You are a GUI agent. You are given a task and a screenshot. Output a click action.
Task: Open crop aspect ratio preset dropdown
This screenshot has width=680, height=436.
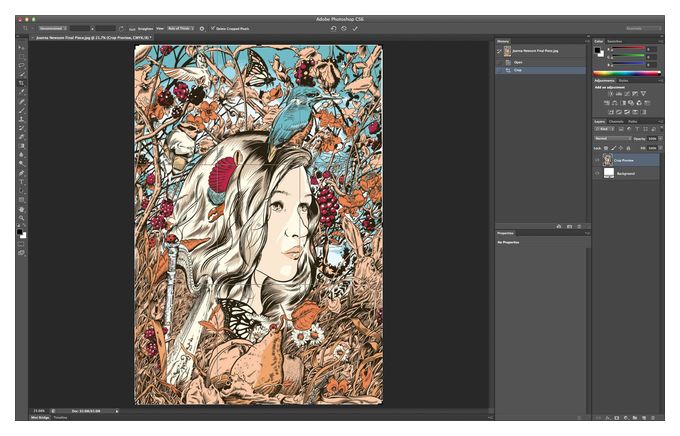[x=53, y=28]
